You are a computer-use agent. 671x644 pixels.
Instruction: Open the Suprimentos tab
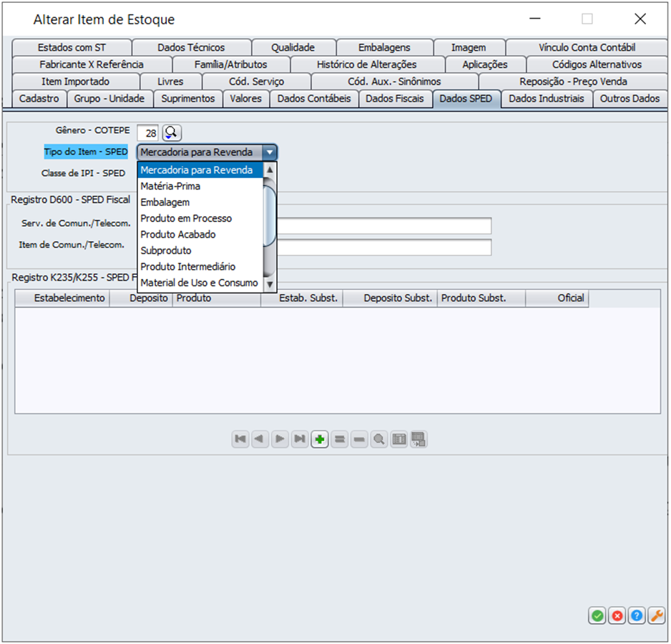click(x=188, y=99)
